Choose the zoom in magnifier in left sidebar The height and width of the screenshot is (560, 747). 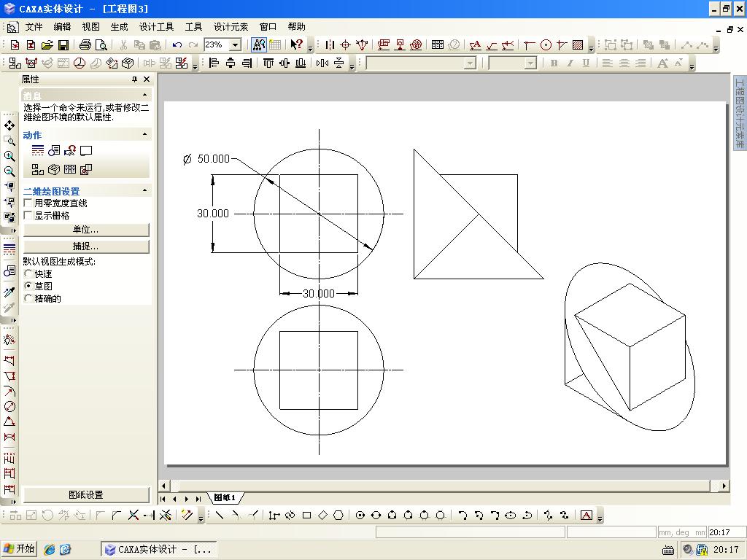[9, 156]
